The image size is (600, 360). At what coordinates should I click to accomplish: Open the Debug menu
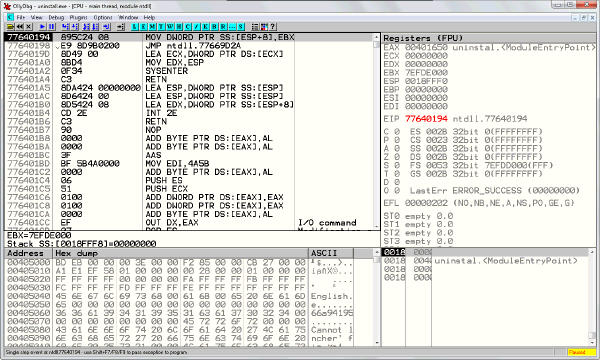(x=56, y=17)
